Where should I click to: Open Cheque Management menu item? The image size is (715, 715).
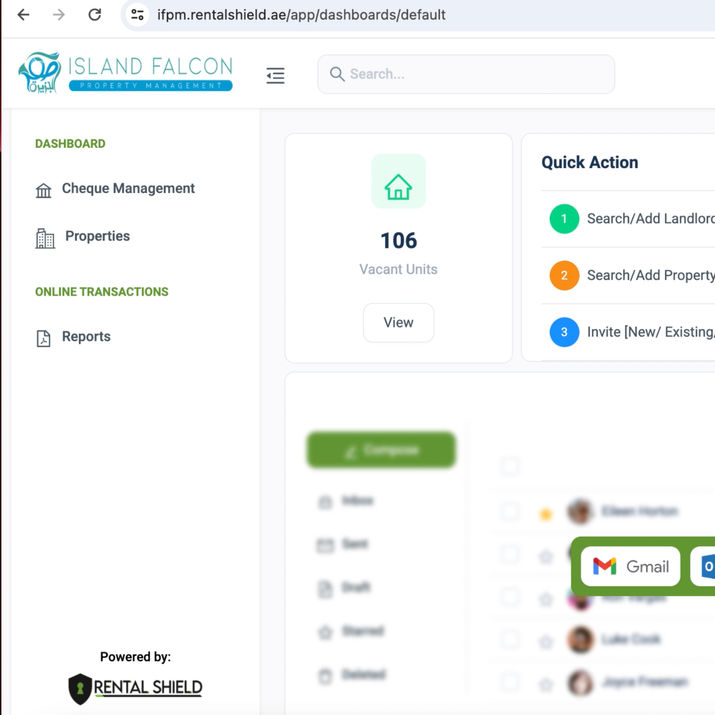click(115, 189)
